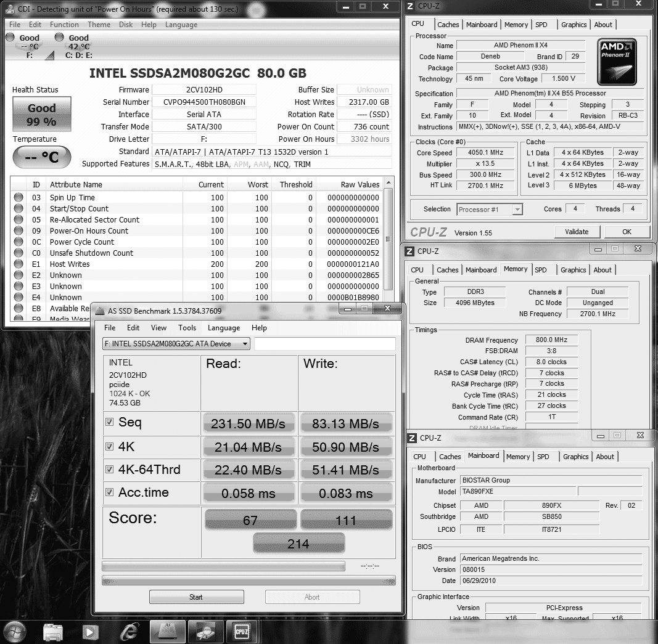Launch media player from the taskbar

(x=90, y=632)
